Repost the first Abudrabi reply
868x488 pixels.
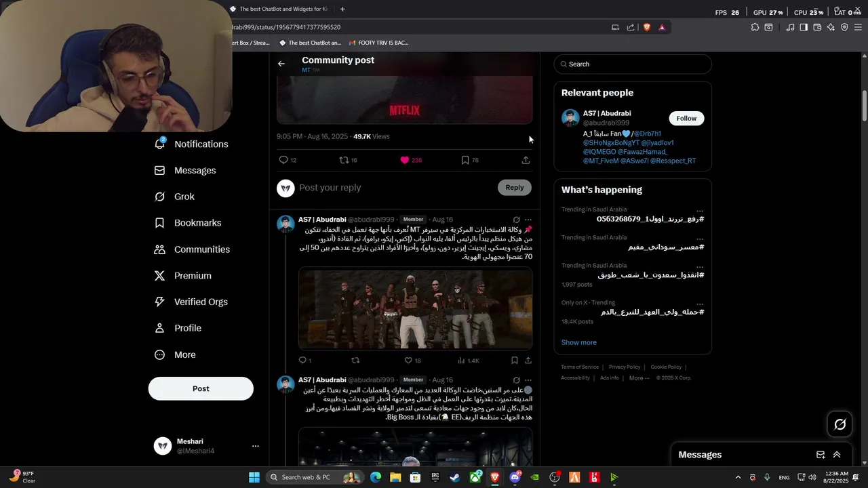pyautogui.click(x=355, y=361)
